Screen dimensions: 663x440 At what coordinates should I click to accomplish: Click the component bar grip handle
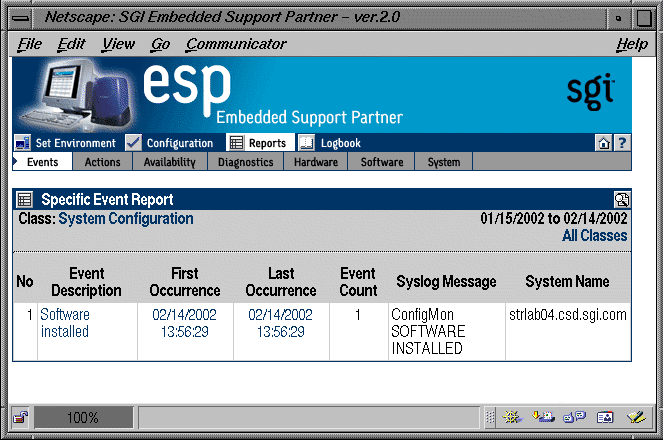[x=490, y=418]
